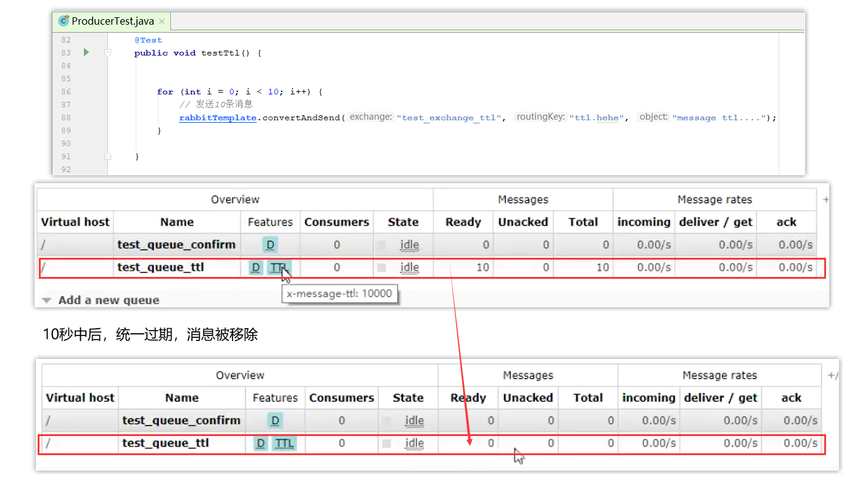Sort upper table by incoming rate column
The height and width of the screenshot is (486, 868).
pyautogui.click(x=643, y=222)
